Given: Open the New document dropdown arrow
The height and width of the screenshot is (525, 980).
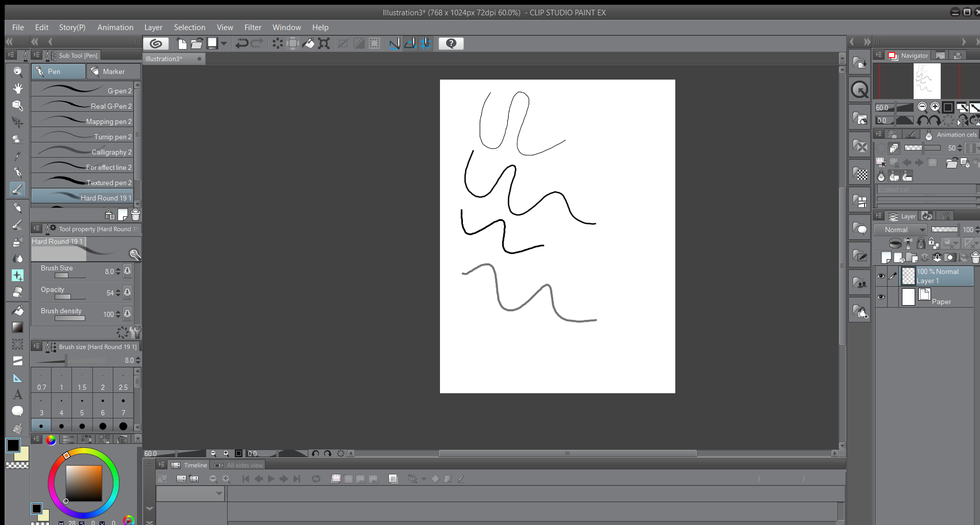Looking at the screenshot, I should pos(224,44).
